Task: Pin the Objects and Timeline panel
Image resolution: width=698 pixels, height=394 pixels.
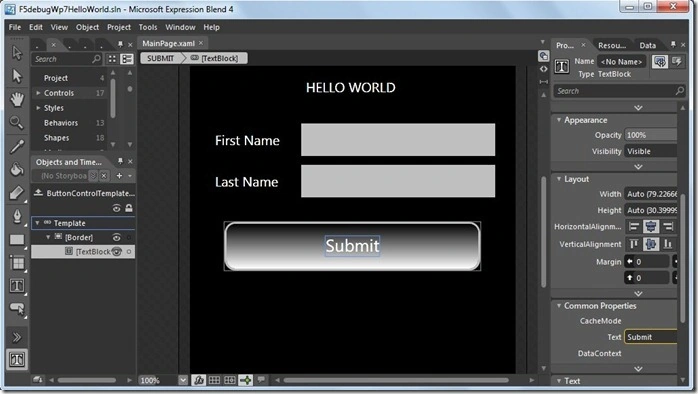Action: pos(120,162)
